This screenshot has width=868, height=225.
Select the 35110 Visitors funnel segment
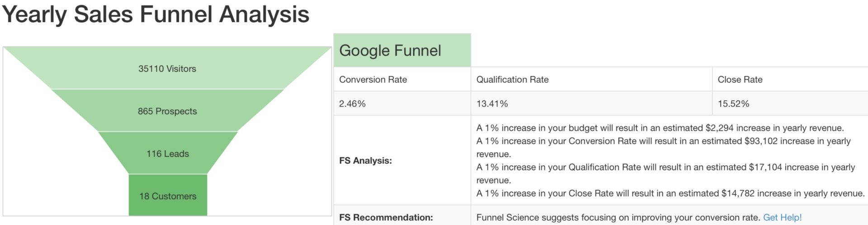tap(167, 68)
